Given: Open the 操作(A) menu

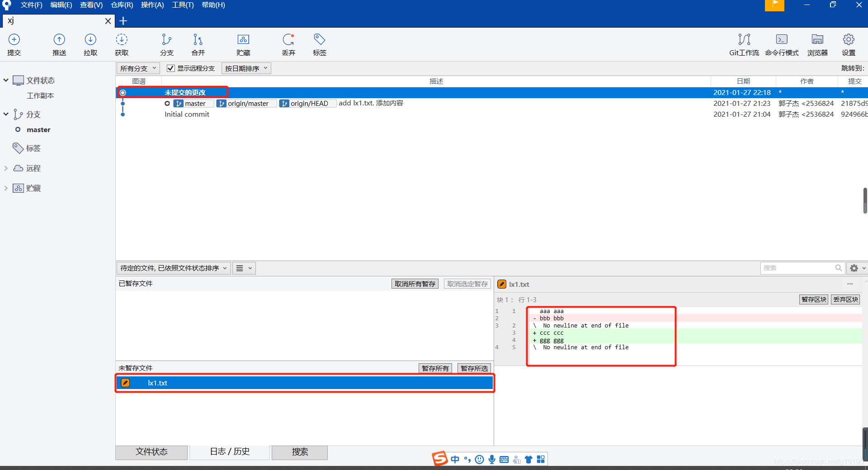Looking at the screenshot, I should (152, 5).
